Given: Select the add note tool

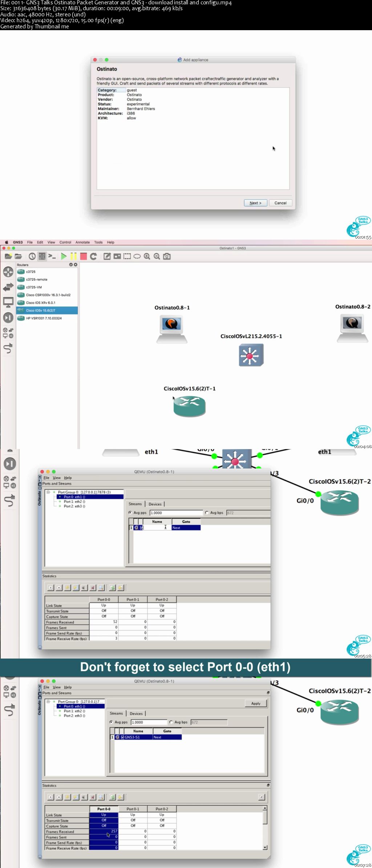Looking at the screenshot, I should point(107,256).
